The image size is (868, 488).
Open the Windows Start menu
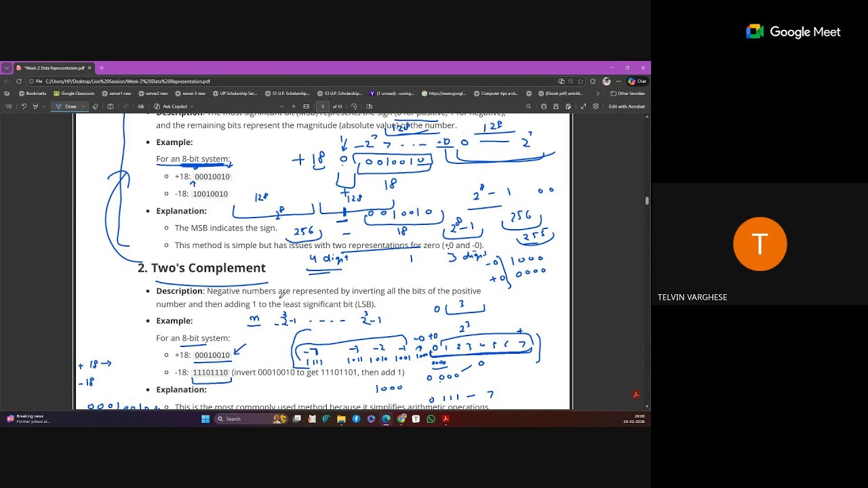click(x=205, y=419)
